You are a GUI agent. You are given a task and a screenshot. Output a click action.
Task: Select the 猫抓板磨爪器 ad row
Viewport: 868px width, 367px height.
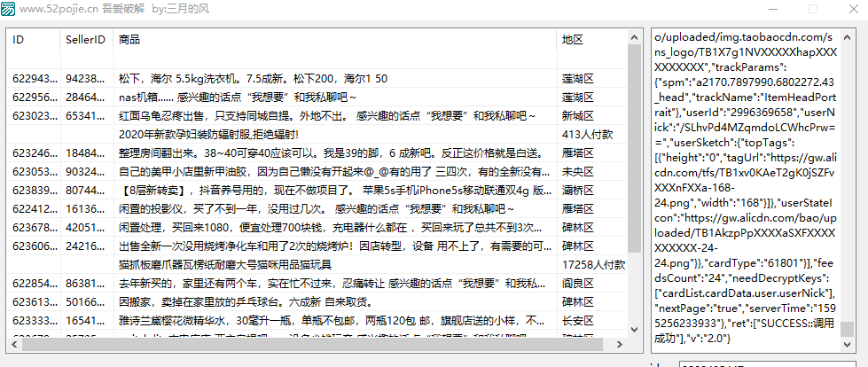[317, 265]
